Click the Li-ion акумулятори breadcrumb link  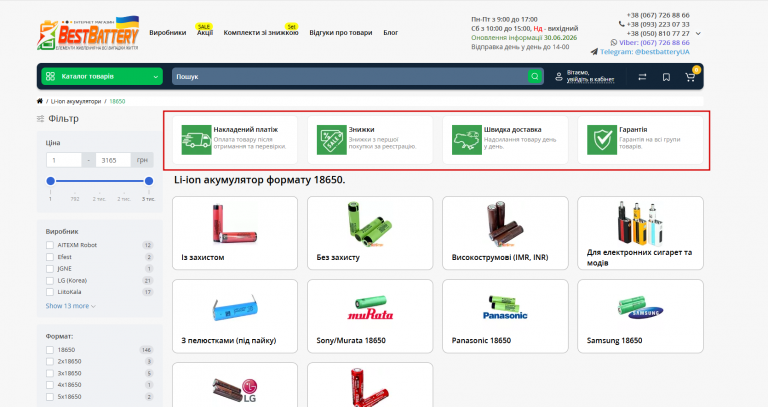tap(75, 101)
